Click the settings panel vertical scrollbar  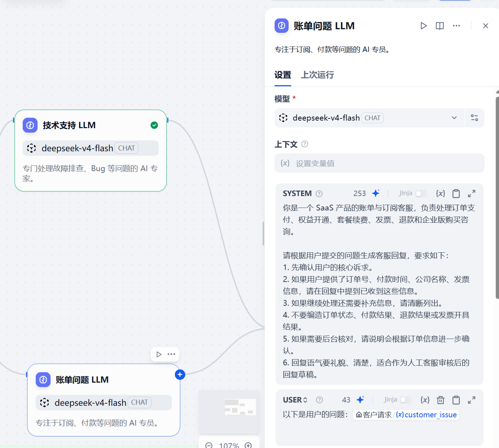click(497, 197)
